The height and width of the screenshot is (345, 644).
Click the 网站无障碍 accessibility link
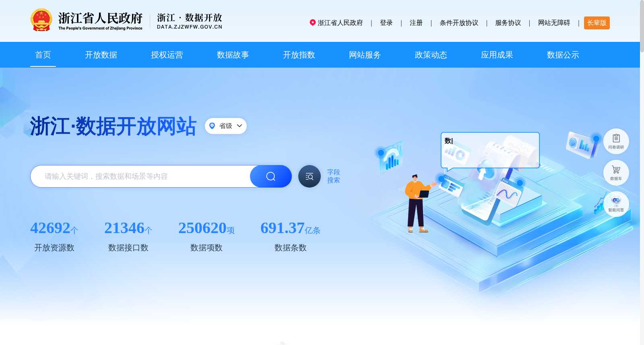point(554,23)
